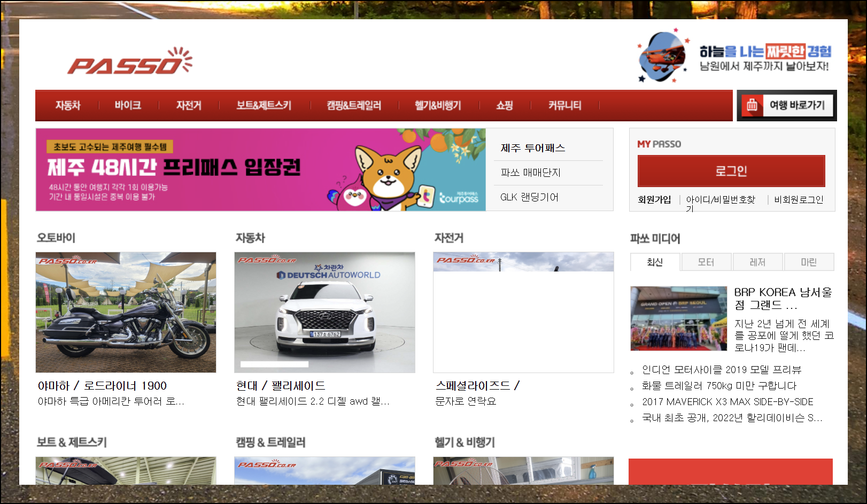
Task: Open 현대 / 팰리세이드 title
Action: [281, 385]
